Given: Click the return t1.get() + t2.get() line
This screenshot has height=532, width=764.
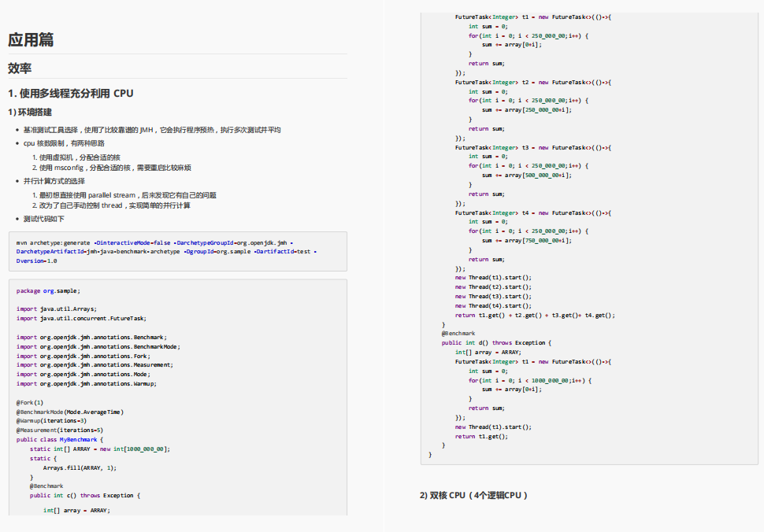Looking at the screenshot, I should click(x=535, y=316).
